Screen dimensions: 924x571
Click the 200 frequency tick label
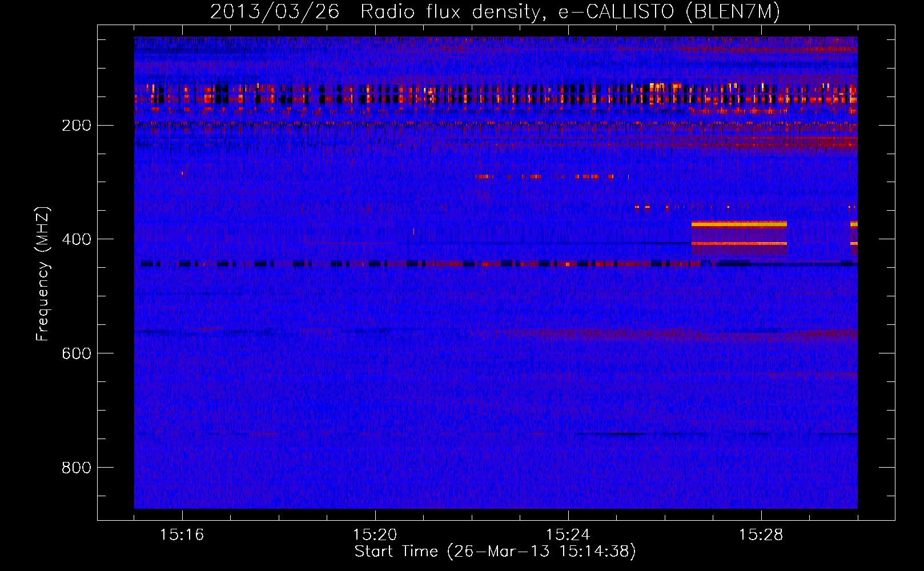coord(76,126)
